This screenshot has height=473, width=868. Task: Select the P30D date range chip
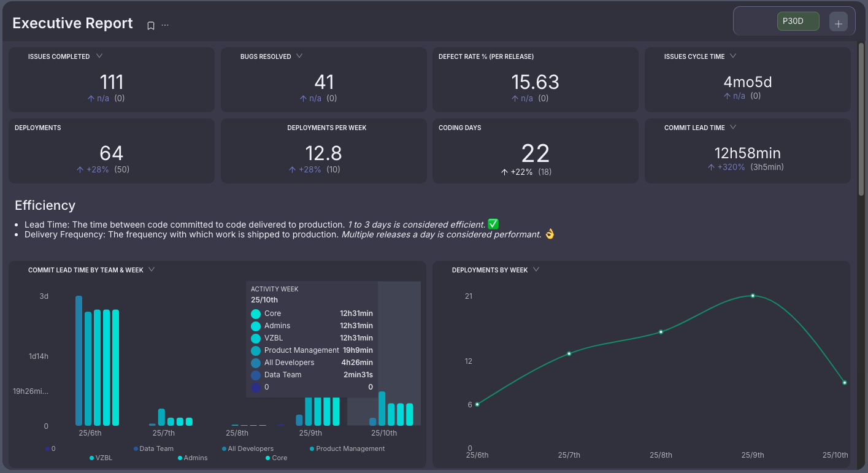pos(797,21)
